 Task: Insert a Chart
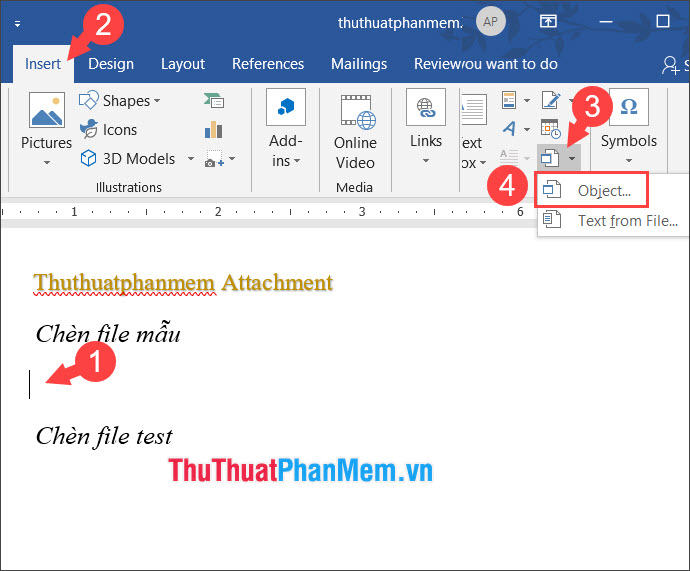pyautogui.click(x=214, y=129)
